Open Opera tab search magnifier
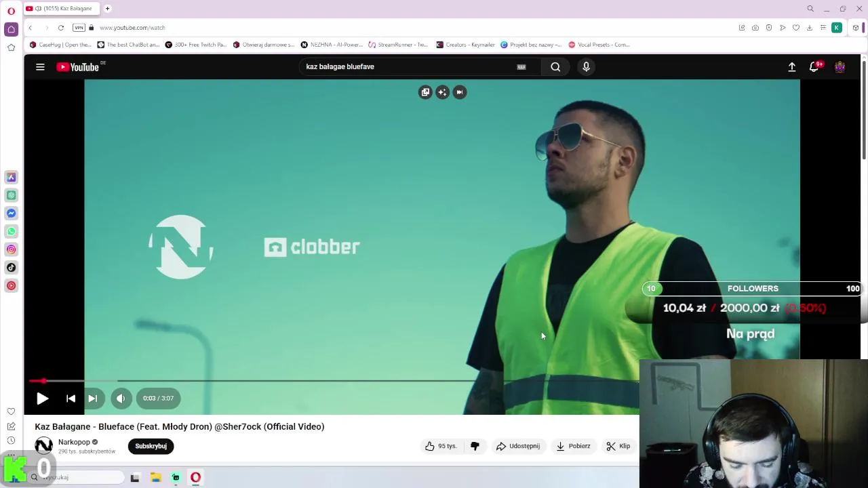 [x=810, y=9]
